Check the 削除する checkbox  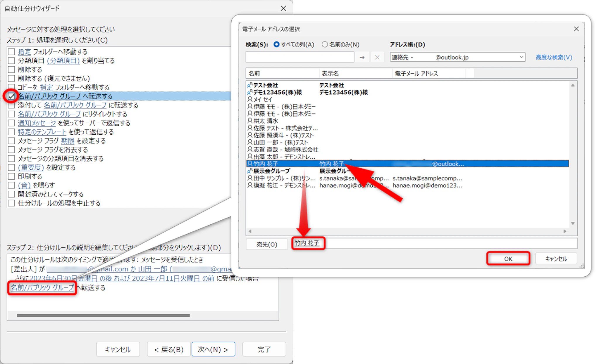tap(11, 70)
